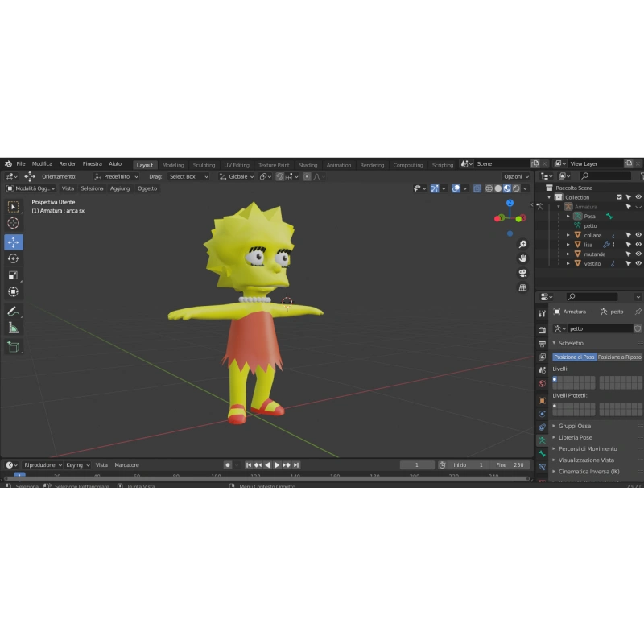
Task: Hide the lisa object with eye icon
Action: [x=638, y=245]
